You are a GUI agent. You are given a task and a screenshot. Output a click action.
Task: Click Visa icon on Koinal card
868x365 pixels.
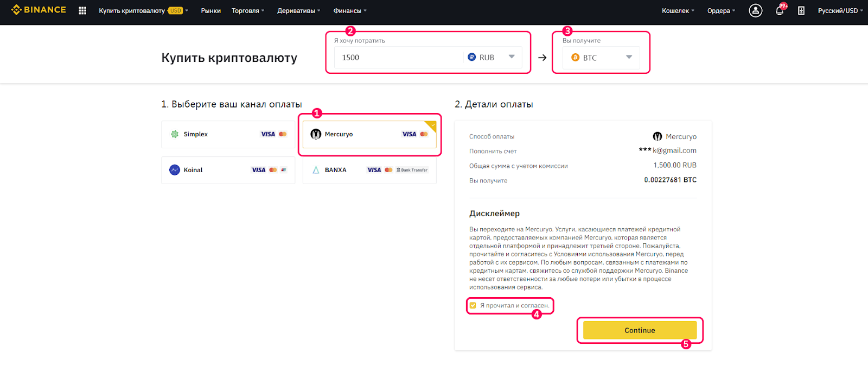pyautogui.click(x=259, y=170)
